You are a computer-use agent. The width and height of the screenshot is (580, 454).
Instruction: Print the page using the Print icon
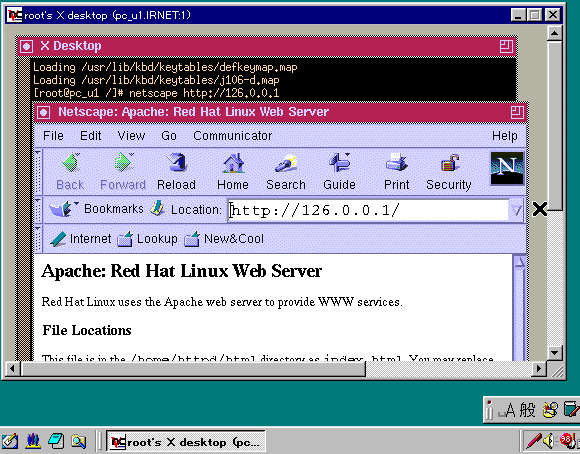tap(397, 172)
